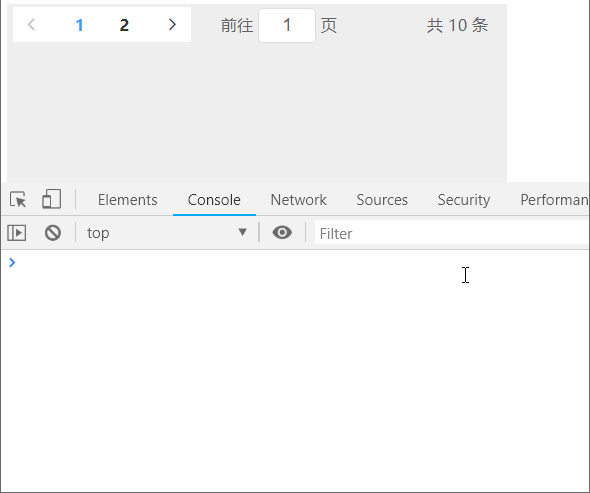
Task: Open the Performance tab
Action: 554,200
